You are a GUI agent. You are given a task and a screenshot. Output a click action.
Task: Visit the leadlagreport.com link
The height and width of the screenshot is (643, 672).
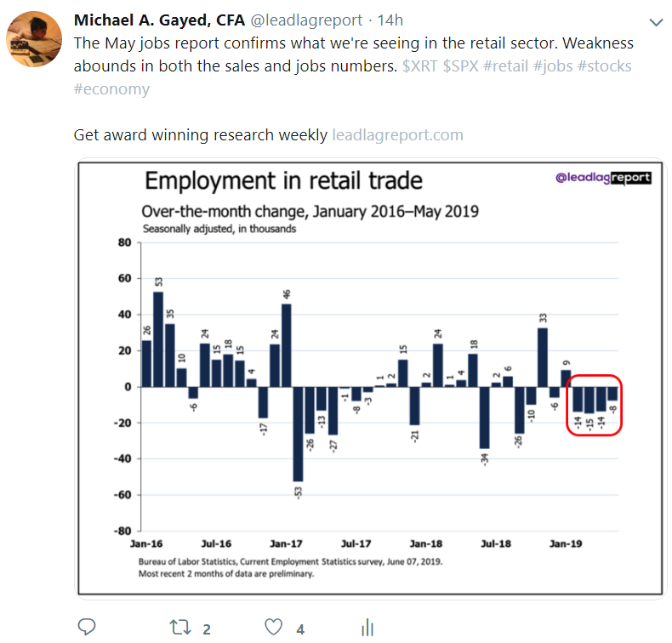click(397, 134)
